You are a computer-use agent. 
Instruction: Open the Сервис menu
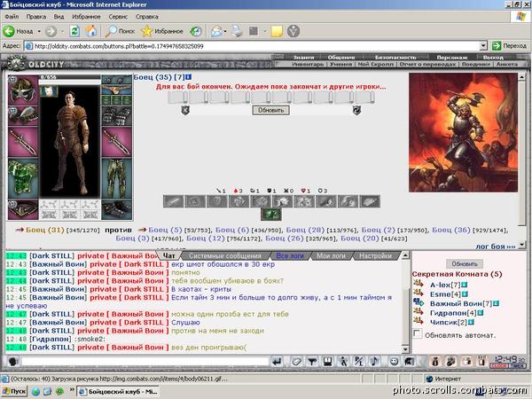coord(118,17)
